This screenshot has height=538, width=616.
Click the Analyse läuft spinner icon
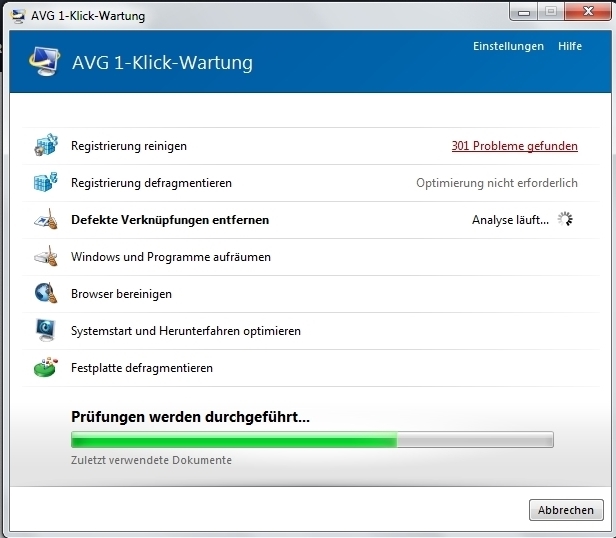tap(565, 219)
